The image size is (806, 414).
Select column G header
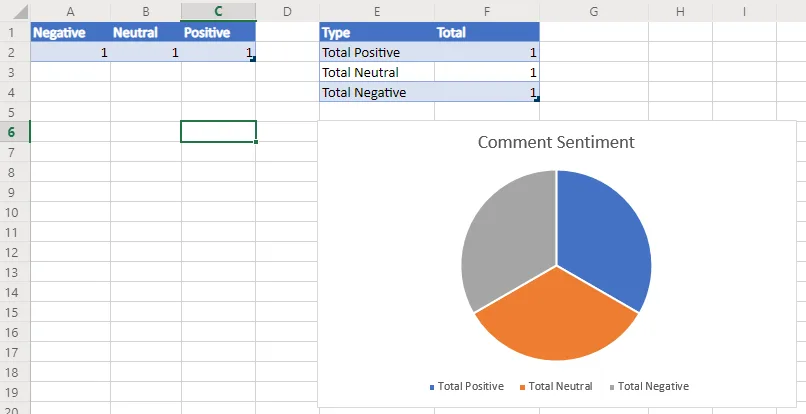click(x=594, y=11)
